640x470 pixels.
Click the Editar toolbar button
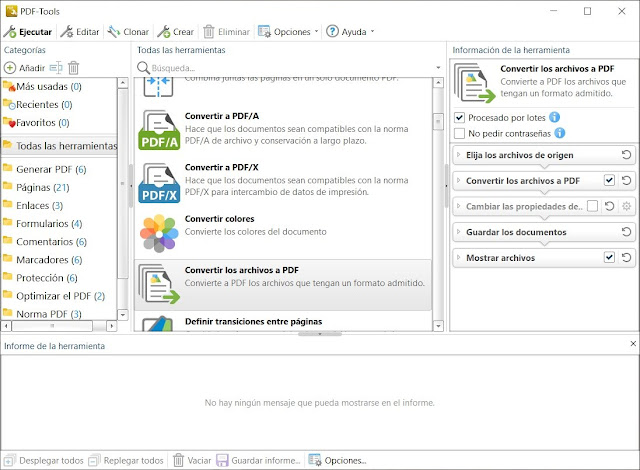[x=80, y=32]
